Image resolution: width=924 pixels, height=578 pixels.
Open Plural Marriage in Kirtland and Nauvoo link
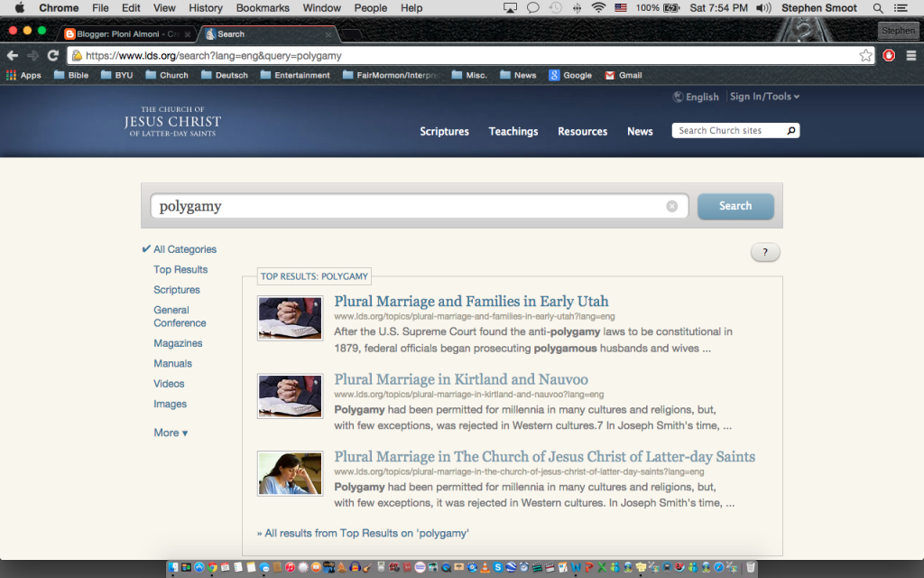point(460,379)
